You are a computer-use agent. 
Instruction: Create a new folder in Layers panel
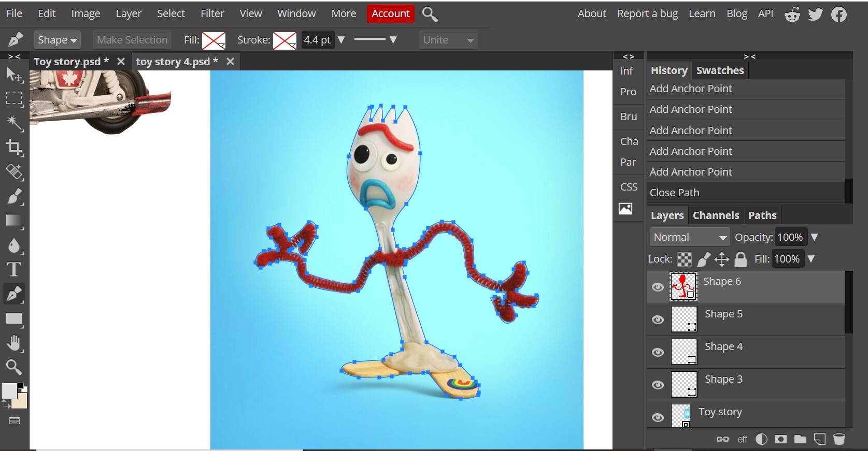coord(800,439)
